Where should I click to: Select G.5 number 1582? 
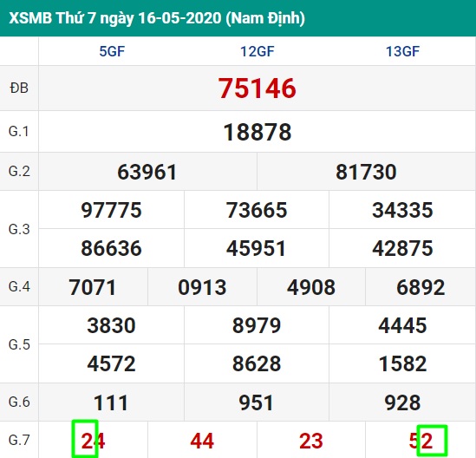(x=402, y=363)
